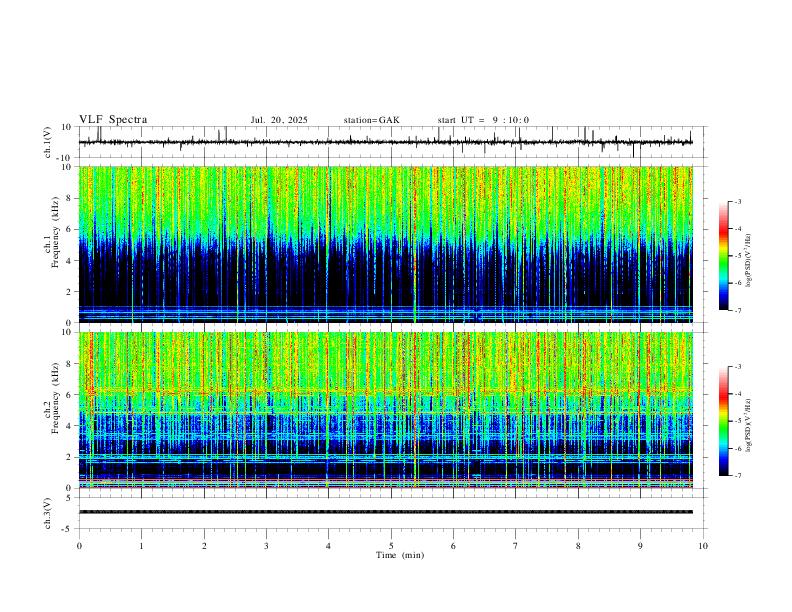
Task: Click the "ch.2 Frequency (kHz)" axis label
Action: [x=51, y=398]
